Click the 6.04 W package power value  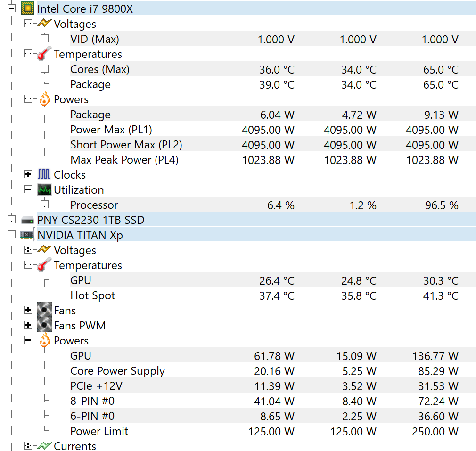277,115
